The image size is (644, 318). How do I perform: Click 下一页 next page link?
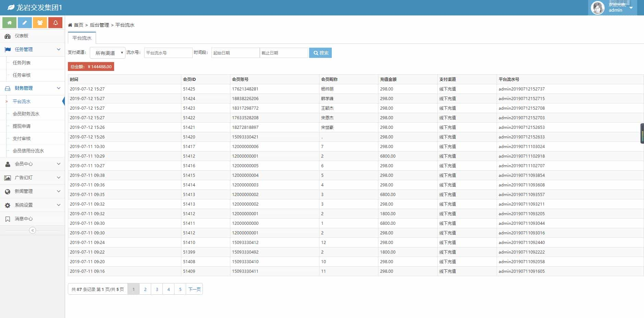tap(194, 289)
